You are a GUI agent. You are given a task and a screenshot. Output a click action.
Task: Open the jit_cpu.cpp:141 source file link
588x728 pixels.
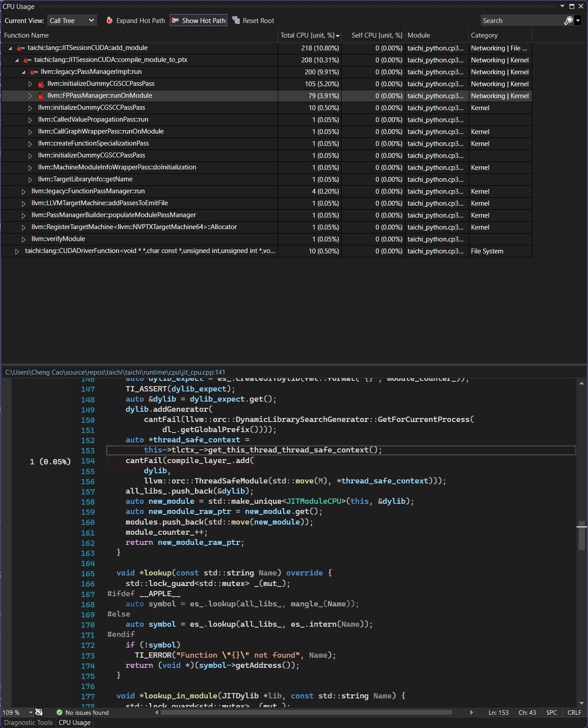pos(115,372)
